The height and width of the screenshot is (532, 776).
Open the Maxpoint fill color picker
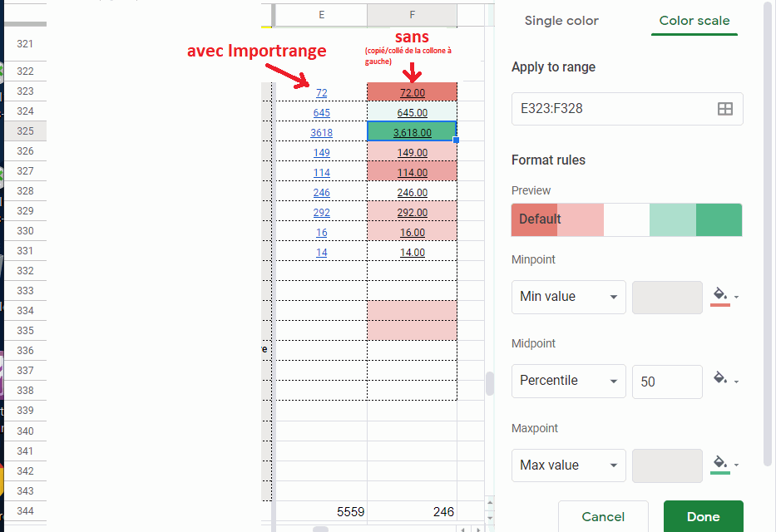pyautogui.click(x=724, y=465)
